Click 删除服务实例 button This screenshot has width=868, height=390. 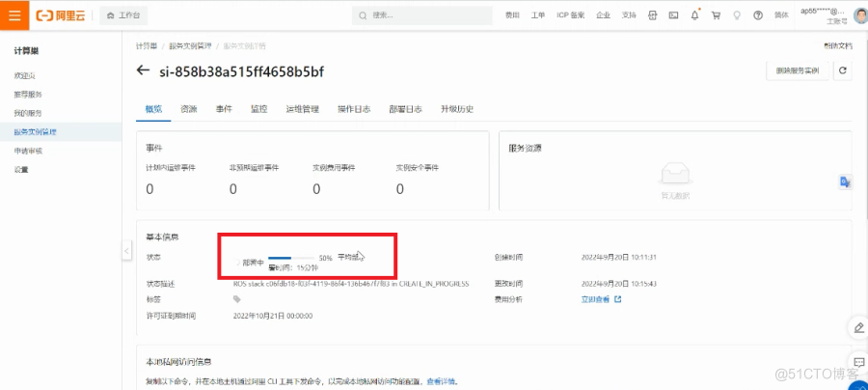pos(798,70)
